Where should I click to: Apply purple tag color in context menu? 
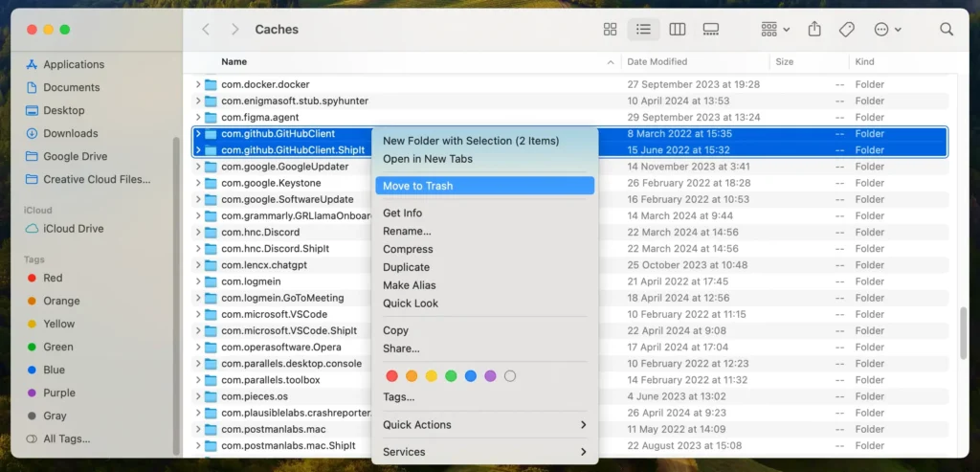[490, 376]
